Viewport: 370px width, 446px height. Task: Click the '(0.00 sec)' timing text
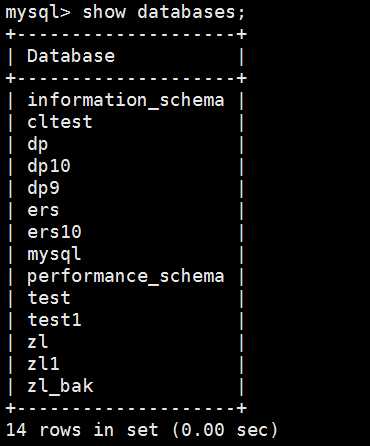point(224,430)
